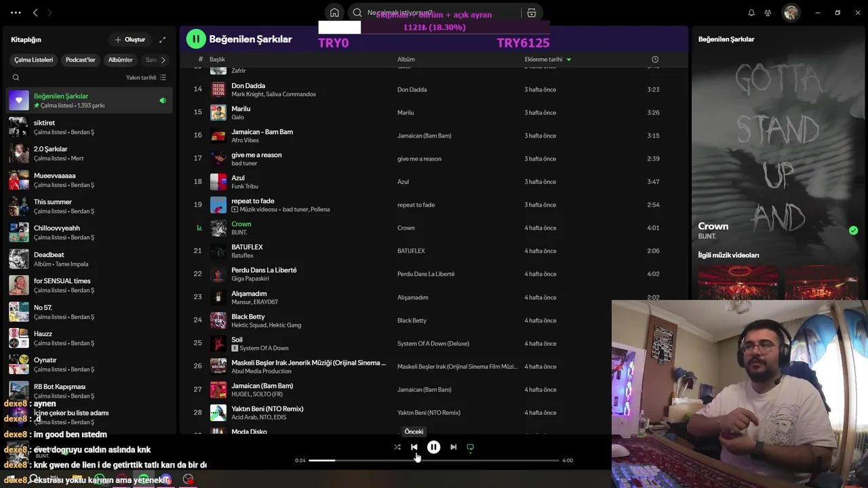Skip to the next track
This screenshot has width=868, height=488.
pyautogui.click(x=453, y=447)
